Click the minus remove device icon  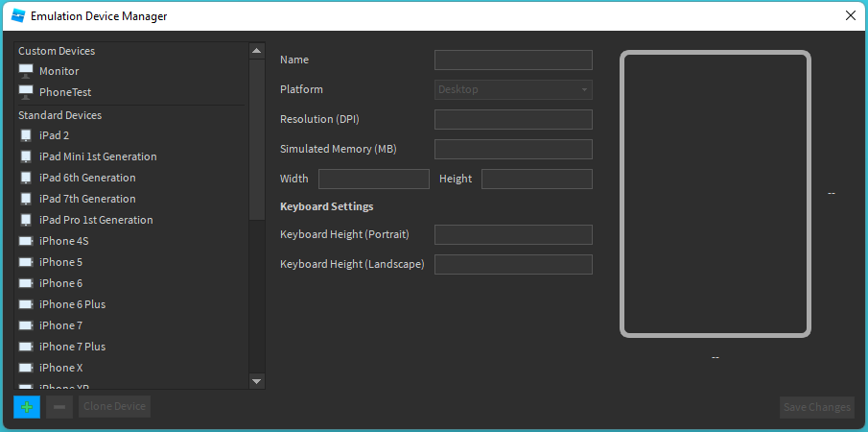coord(59,407)
